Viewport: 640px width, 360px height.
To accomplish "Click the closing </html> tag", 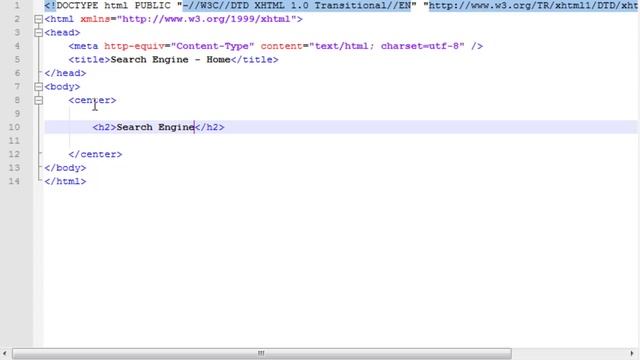I will click(x=65, y=181).
